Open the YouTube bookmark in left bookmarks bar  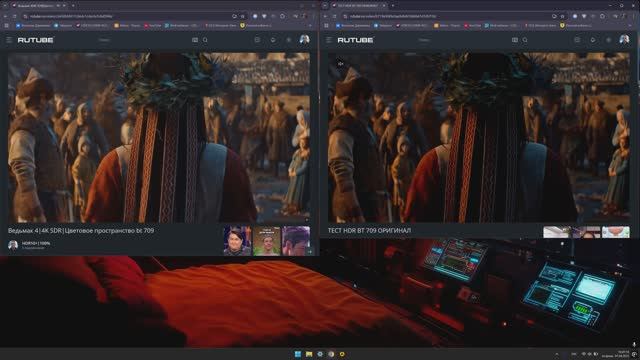click(153, 25)
